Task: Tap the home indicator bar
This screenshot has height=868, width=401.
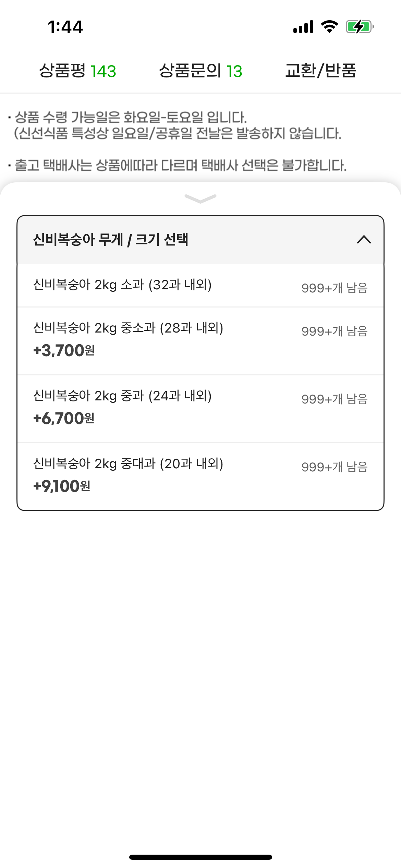Action: coord(200,857)
